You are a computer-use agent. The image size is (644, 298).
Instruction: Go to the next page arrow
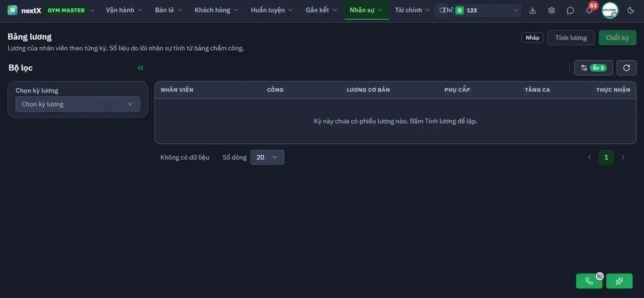(x=623, y=157)
